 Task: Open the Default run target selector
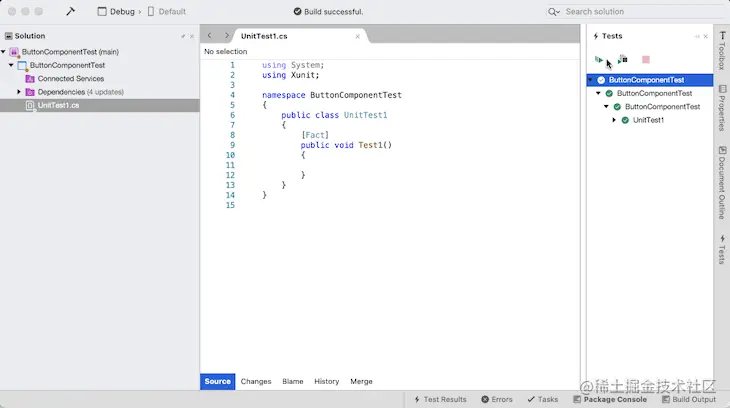pyautogui.click(x=167, y=12)
